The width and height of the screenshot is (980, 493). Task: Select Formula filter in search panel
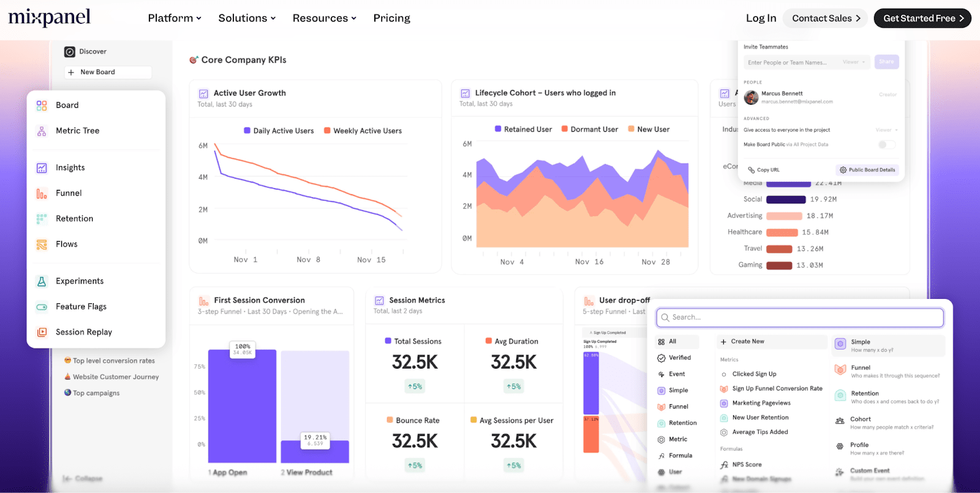click(x=675, y=456)
